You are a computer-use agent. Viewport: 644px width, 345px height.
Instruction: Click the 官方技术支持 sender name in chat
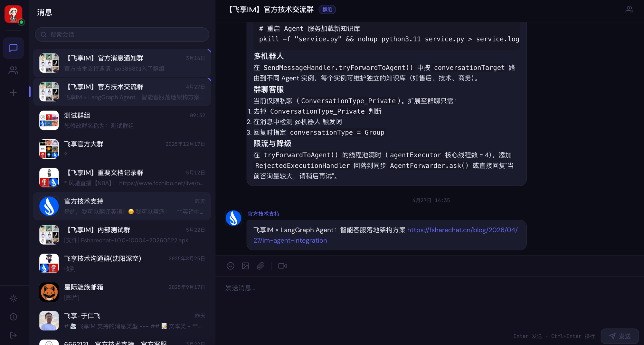[263, 214]
